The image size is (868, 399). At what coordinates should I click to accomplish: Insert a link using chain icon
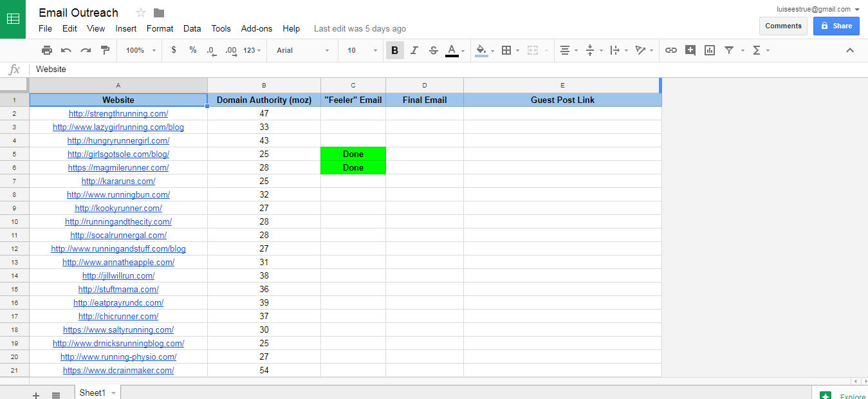(x=671, y=50)
